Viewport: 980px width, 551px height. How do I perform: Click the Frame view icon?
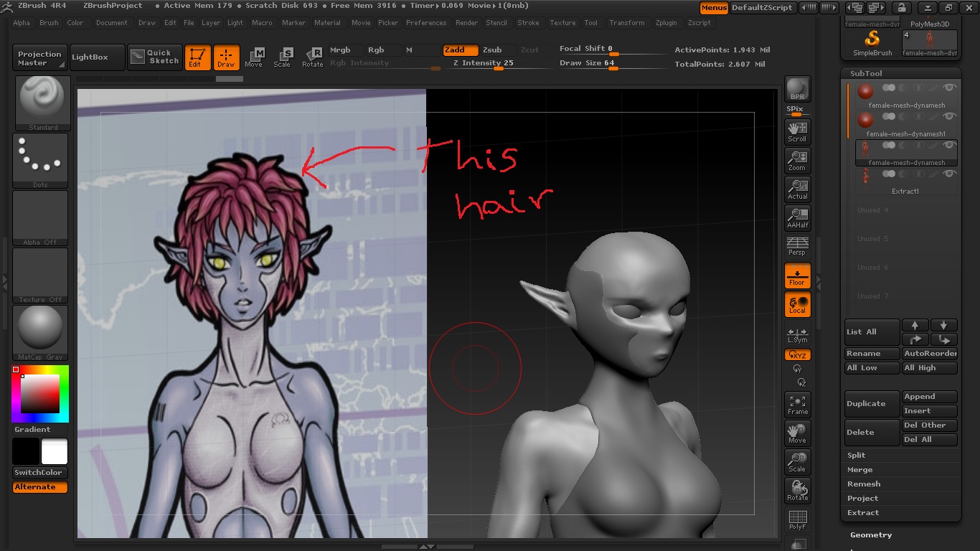797,404
